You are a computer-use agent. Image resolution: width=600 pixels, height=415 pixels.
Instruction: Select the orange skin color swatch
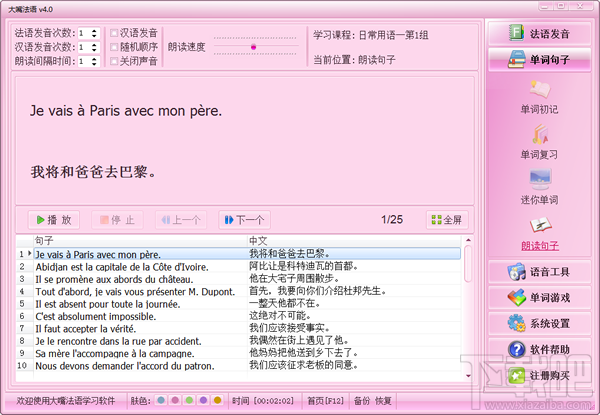[217, 400]
